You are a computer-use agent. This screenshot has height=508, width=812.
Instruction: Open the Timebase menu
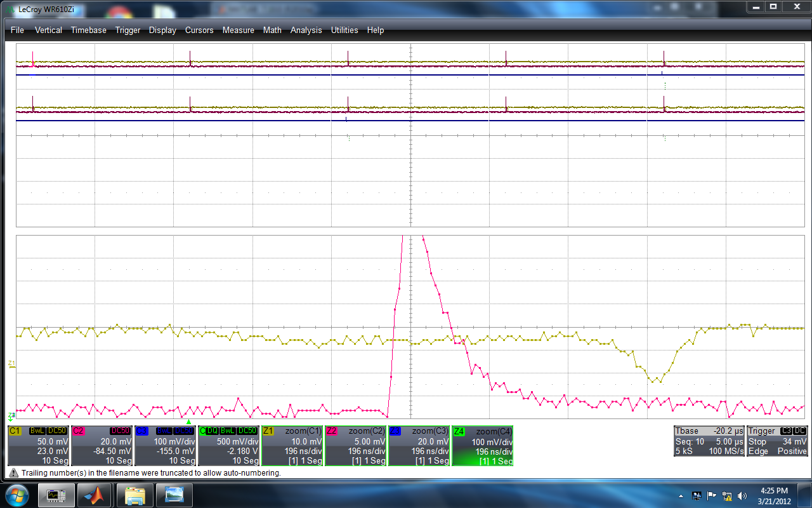point(89,30)
